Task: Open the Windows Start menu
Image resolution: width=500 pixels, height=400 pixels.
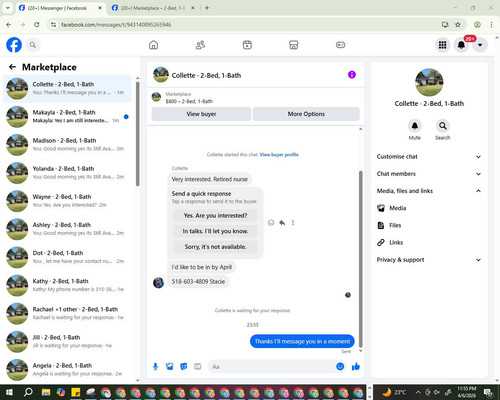Action: click(x=9, y=392)
